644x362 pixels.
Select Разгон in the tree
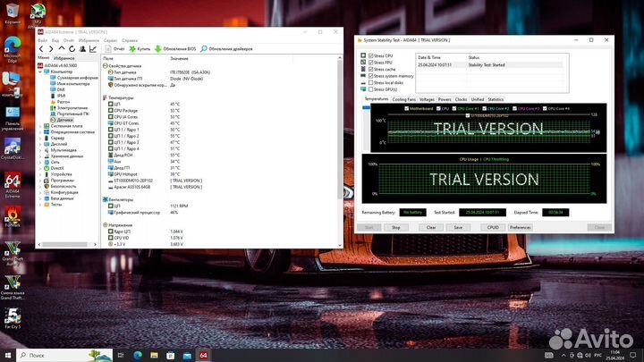[x=60, y=102]
